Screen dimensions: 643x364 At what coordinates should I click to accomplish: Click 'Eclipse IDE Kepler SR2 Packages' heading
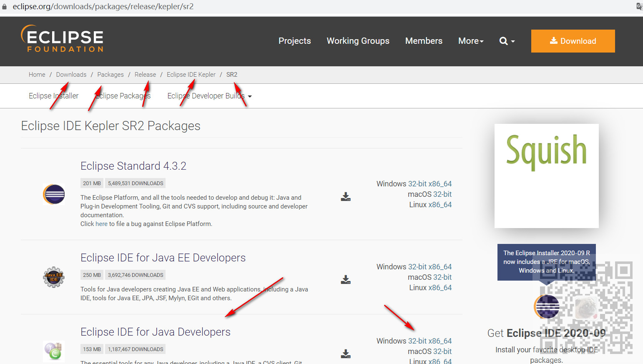[111, 126]
